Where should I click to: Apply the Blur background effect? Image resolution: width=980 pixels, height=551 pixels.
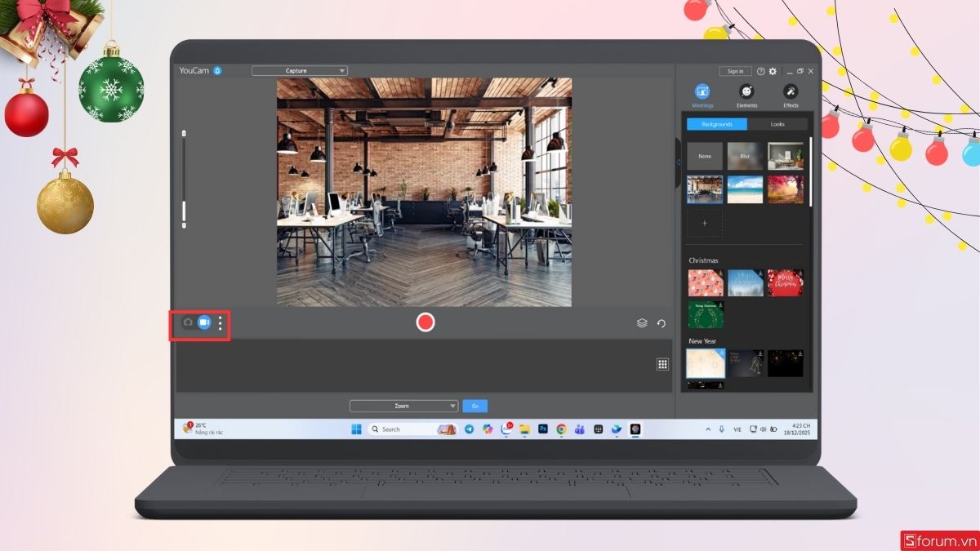pos(745,156)
